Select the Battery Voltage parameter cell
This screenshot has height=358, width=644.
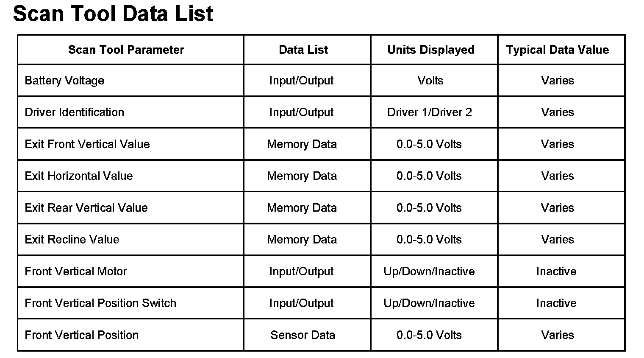pos(64,81)
